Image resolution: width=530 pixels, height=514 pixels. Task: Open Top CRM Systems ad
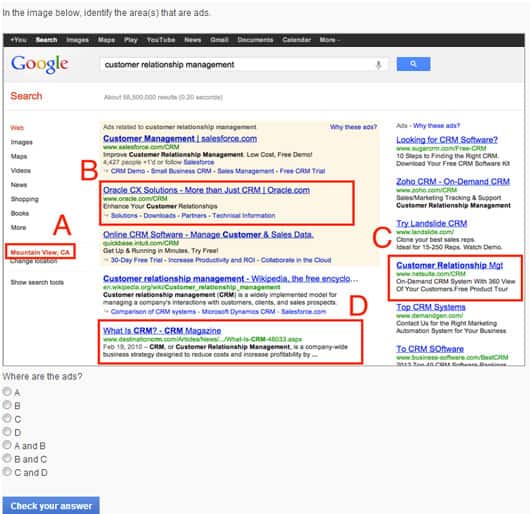pyautogui.click(x=431, y=307)
